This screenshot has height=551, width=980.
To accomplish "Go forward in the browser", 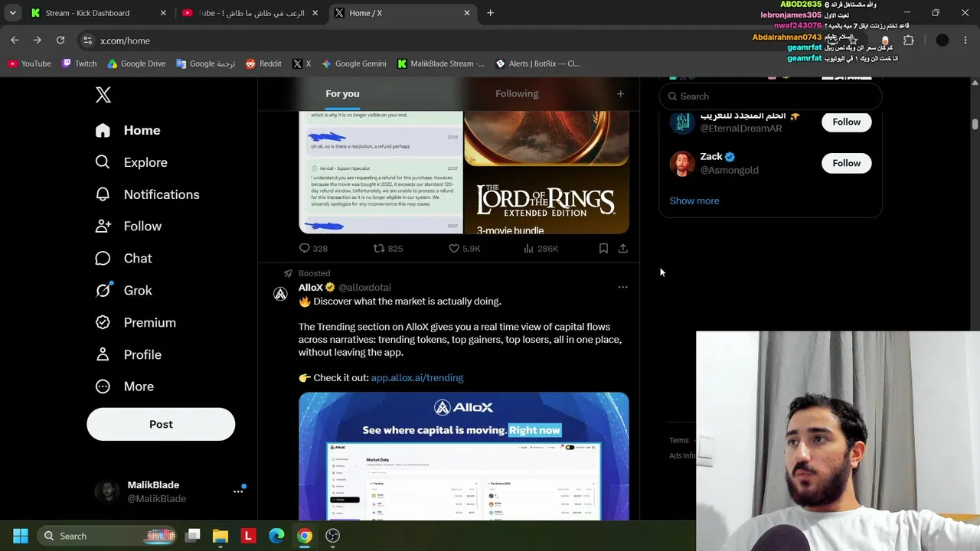I will click(x=38, y=41).
